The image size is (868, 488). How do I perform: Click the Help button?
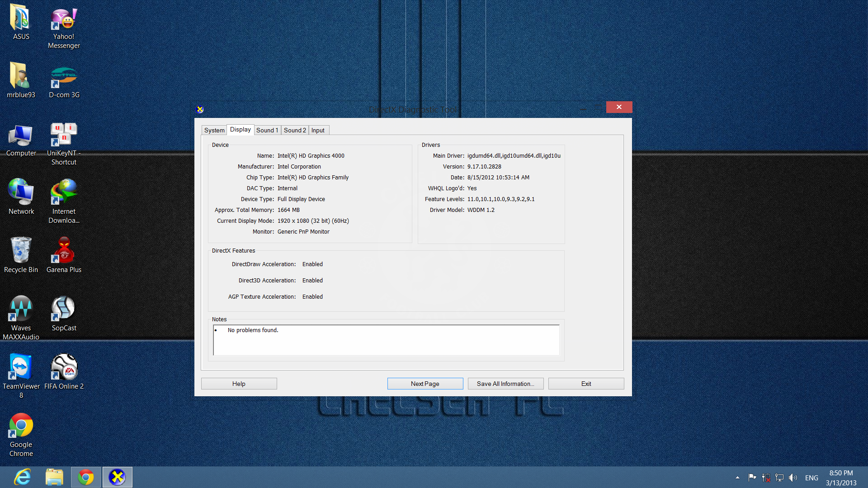point(239,384)
